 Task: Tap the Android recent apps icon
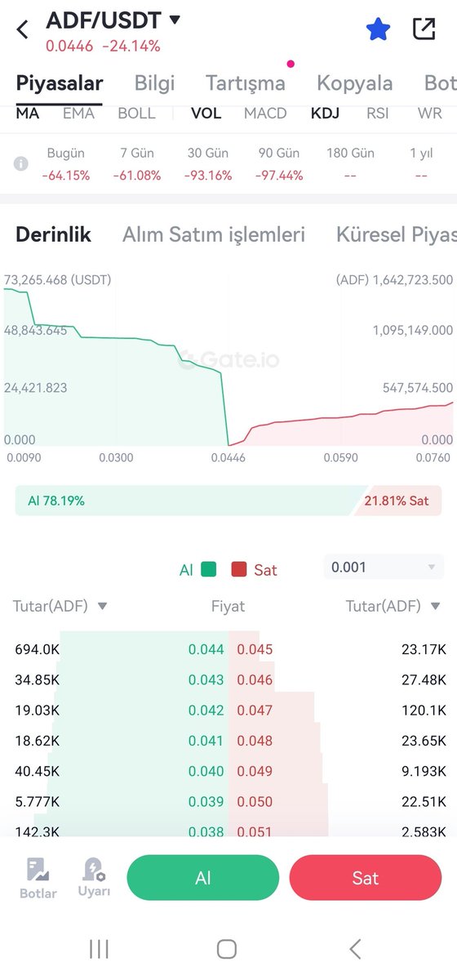click(x=99, y=949)
